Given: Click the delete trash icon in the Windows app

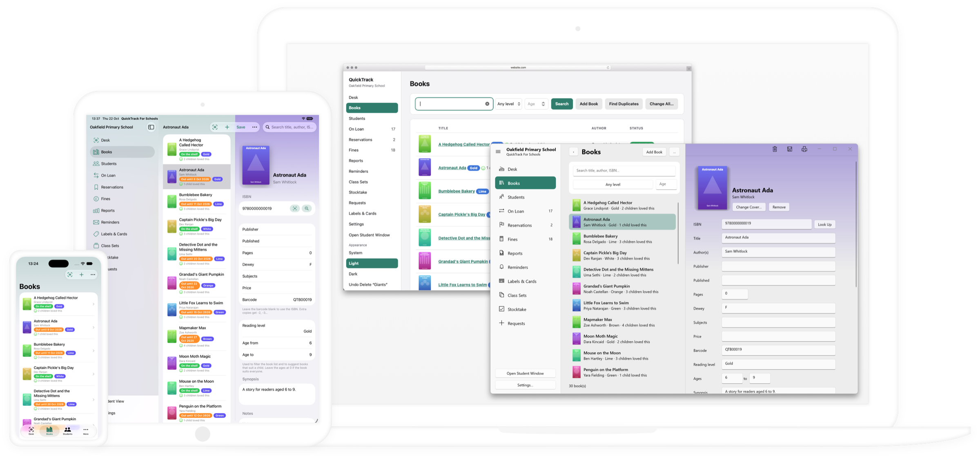Looking at the screenshot, I should pos(775,149).
